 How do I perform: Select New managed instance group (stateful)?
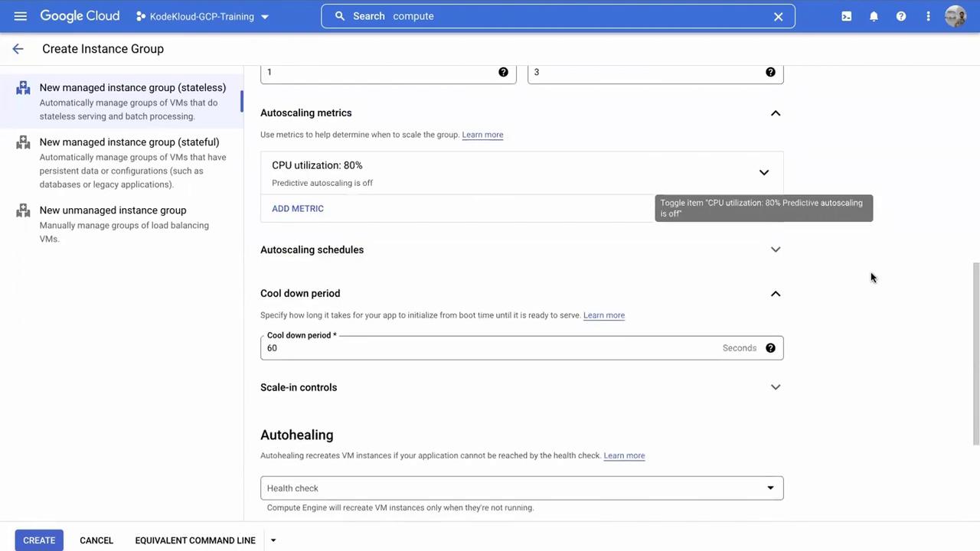pos(129,142)
